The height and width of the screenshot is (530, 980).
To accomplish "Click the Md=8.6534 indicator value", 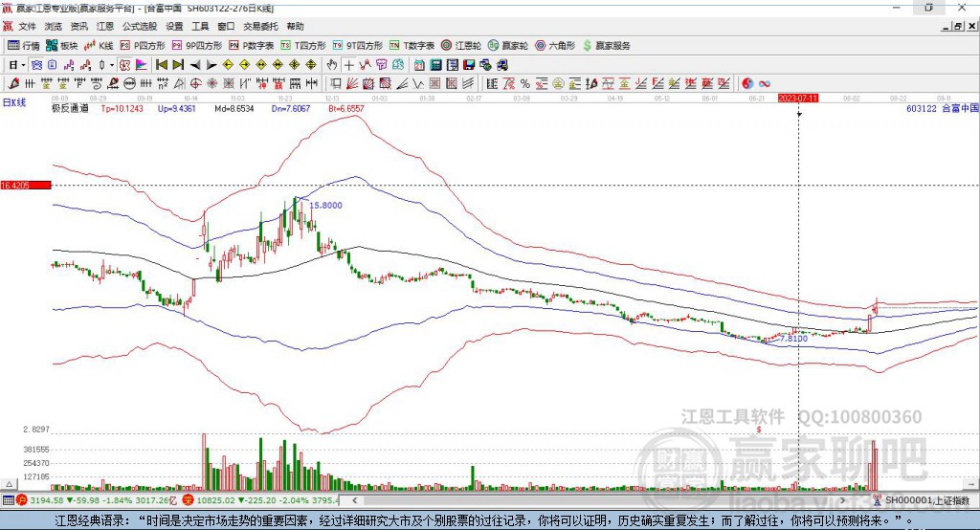I will pos(234,108).
